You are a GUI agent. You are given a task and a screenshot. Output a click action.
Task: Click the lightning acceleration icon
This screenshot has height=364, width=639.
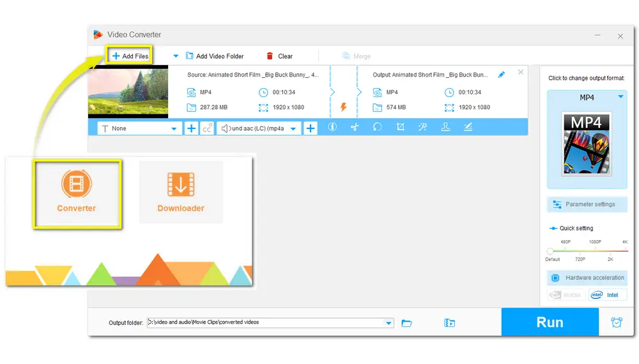(344, 107)
